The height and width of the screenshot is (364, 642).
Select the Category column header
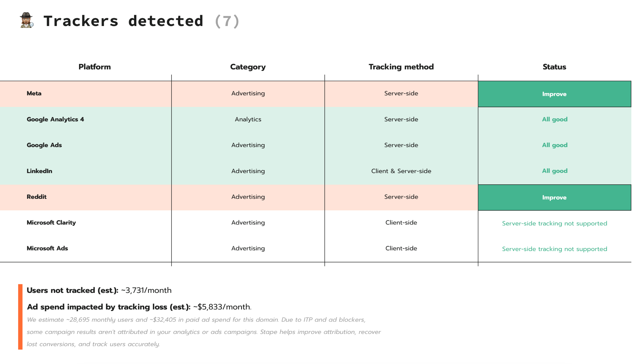tap(248, 67)
